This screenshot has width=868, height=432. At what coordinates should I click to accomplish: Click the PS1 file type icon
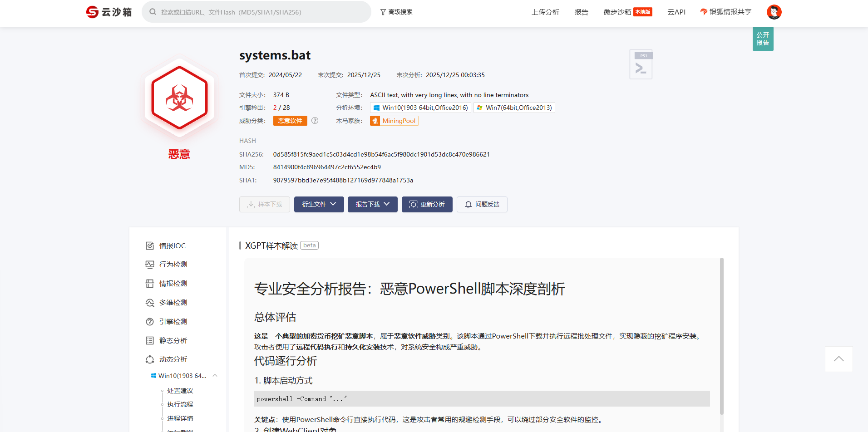pyautogui.click(x=641, y=64)
